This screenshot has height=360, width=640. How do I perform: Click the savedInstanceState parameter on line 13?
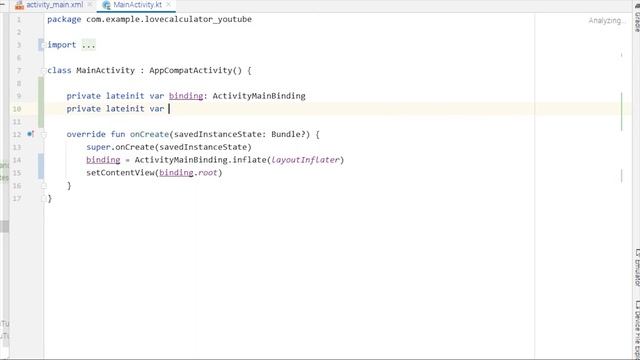click(x=203, y=147)
